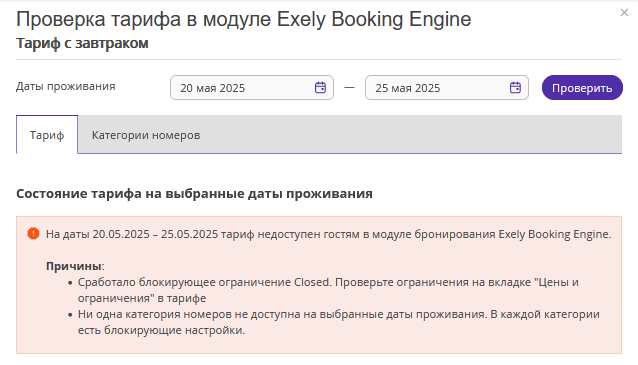Screen dimensions: 638x365
Task: Open calendar for start date 20 мая 2025
Action: point(320,87)
